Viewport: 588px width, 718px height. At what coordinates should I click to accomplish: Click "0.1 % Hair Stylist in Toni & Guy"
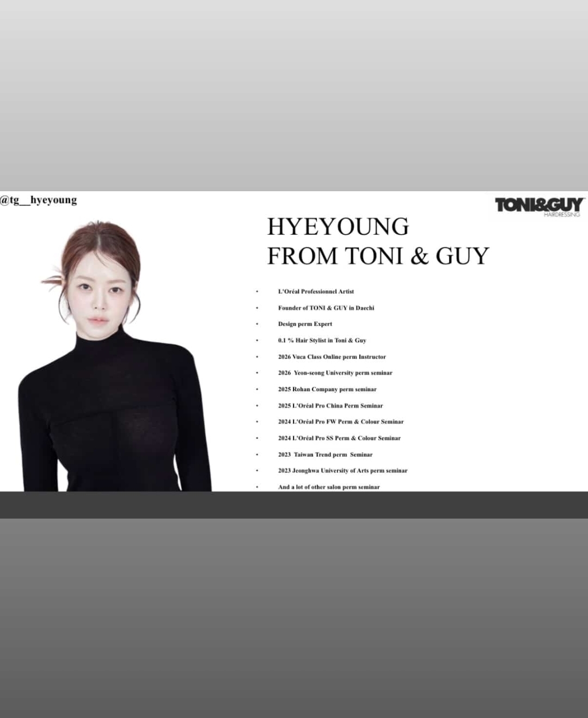(x=322, y=340)
